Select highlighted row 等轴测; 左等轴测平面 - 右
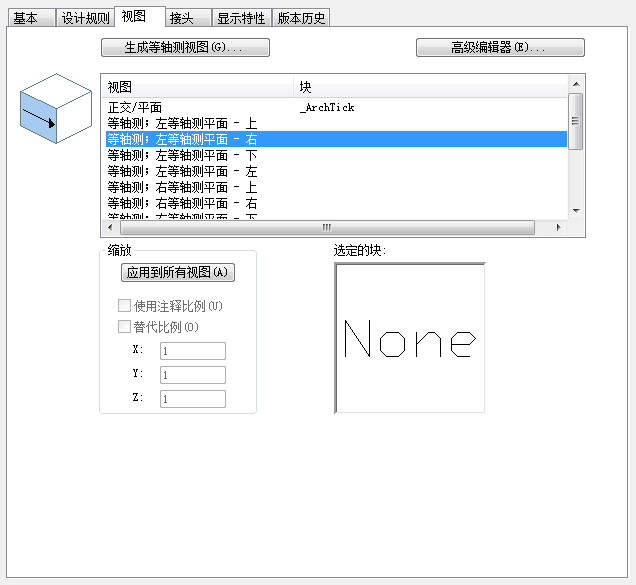The image size is (636, 585). point(336,139)
